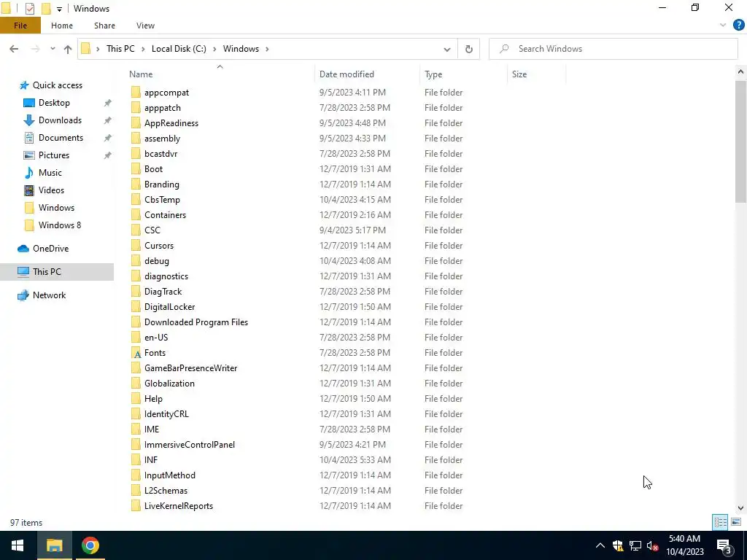Launch Google Chrome from the taskbar

pyautogui.click(x=90, y=545)
